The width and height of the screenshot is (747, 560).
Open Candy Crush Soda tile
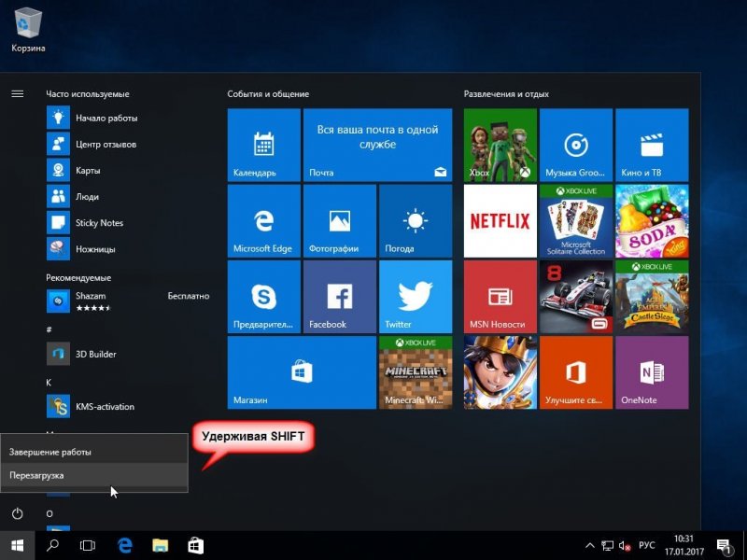coord(652,221)
